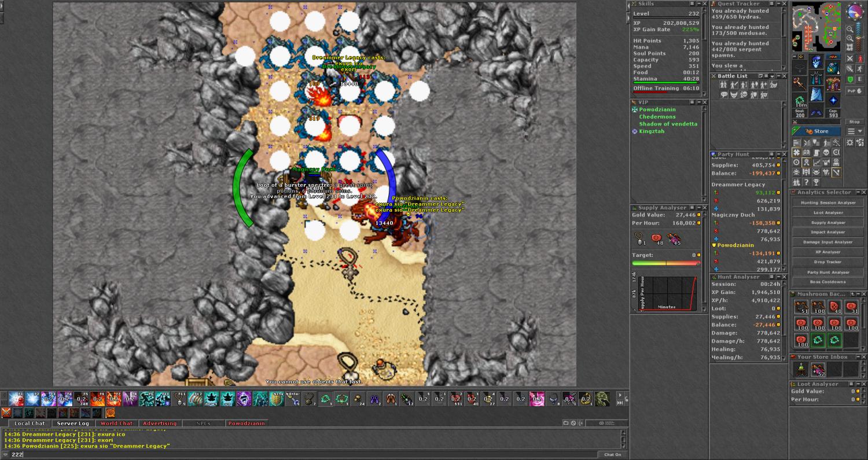
Task: Select the spellbook shield slot
Action: (x=833, y=84)
